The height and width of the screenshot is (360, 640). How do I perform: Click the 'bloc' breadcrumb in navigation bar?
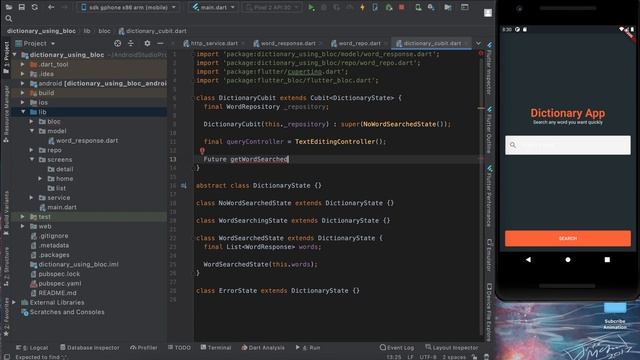click(104, 31)
